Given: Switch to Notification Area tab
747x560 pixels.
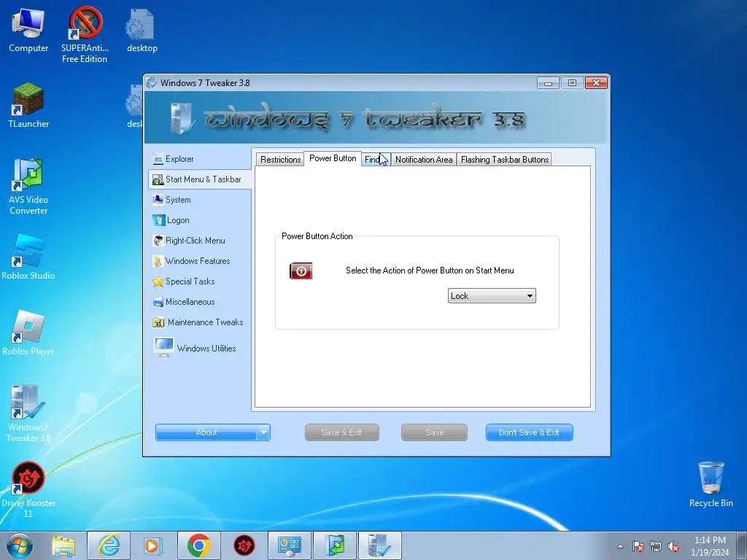Looking at the screenshot, I should pos(424,160).
